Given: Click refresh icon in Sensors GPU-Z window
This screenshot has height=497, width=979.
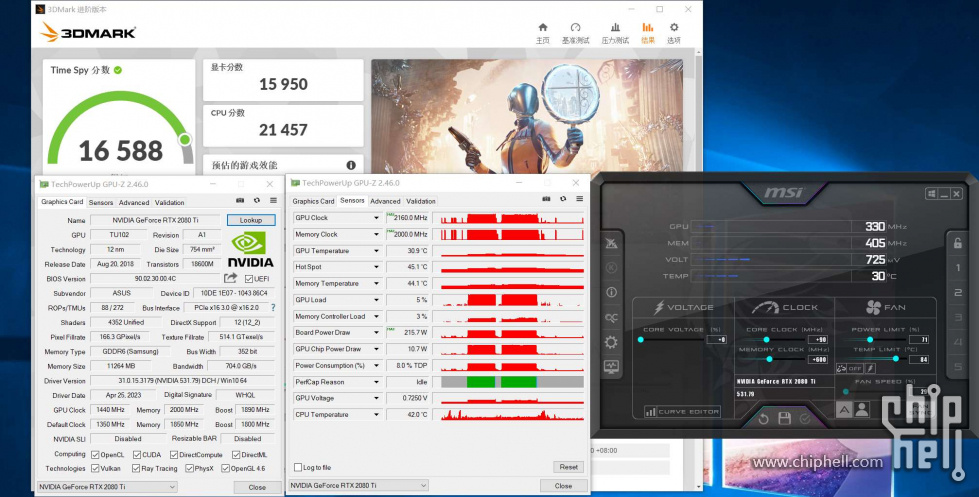Looking at the screenshot, I should 563,199.
